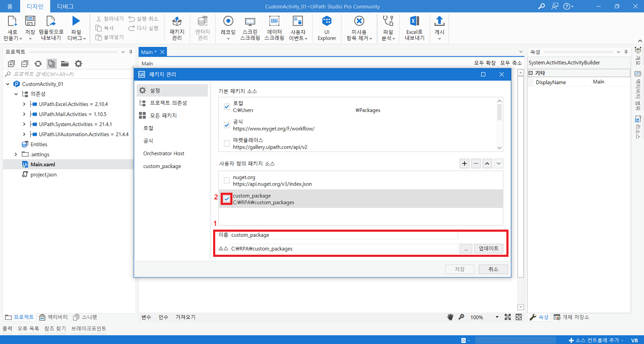Toggle the Local (로컬) package source checkbox
This screenshot has width=644, height=344.
pyautogui.click(x=227, y=106)
